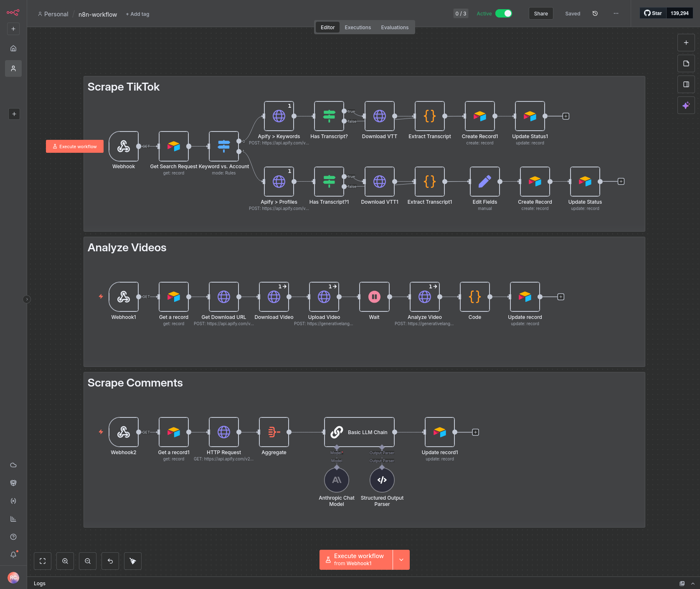This screenshot has width=700, height=589.
Task: Click the Share button
Action: point(540,13)
